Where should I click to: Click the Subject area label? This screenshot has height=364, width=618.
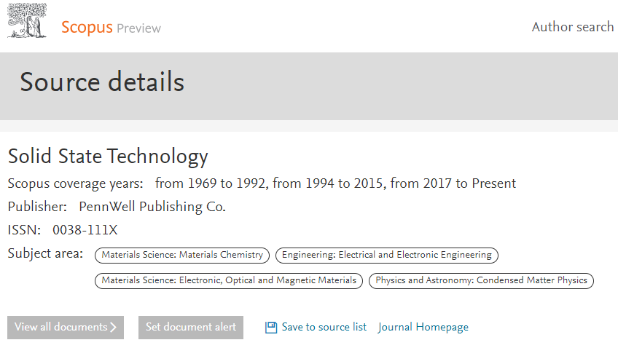[45, 254]
